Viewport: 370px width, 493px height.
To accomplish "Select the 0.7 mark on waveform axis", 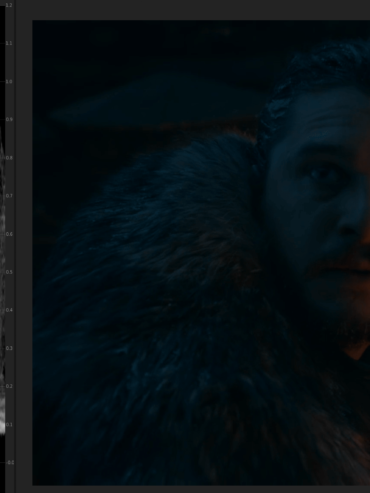I will click(x=9, y=196).
